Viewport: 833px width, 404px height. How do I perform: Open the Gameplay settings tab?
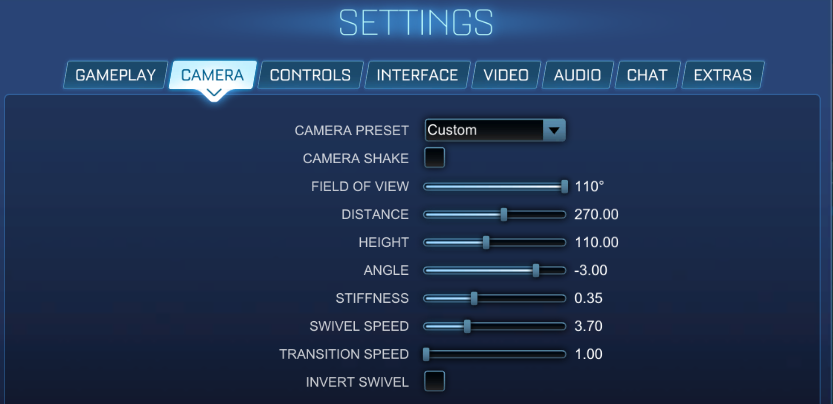116,75
